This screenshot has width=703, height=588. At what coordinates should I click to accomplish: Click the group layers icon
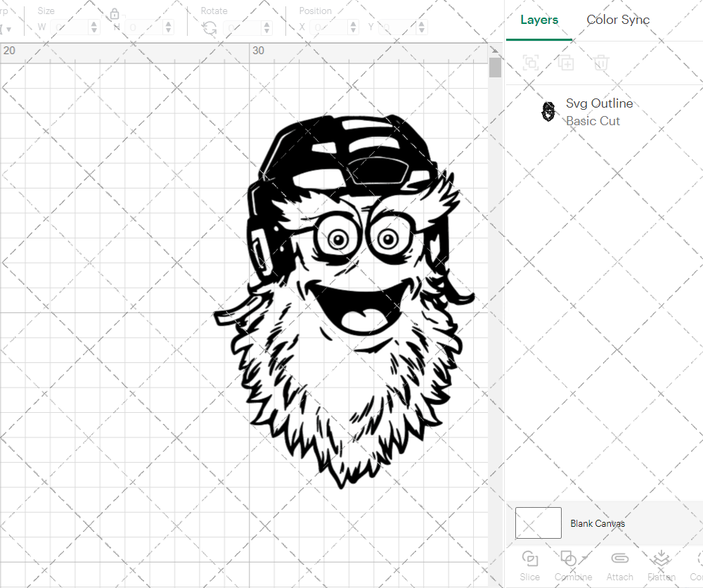[531, 63]
